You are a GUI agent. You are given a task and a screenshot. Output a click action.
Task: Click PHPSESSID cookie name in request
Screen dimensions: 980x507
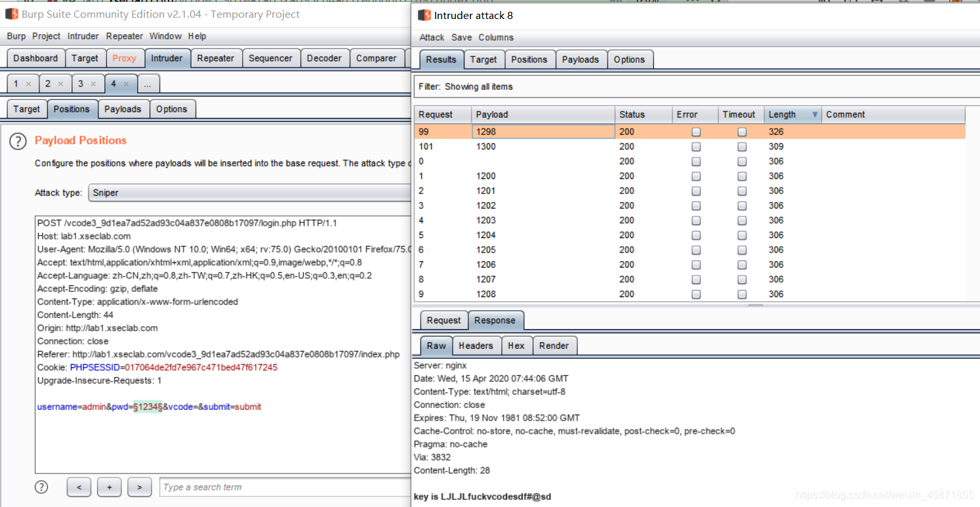coord(95,367)
